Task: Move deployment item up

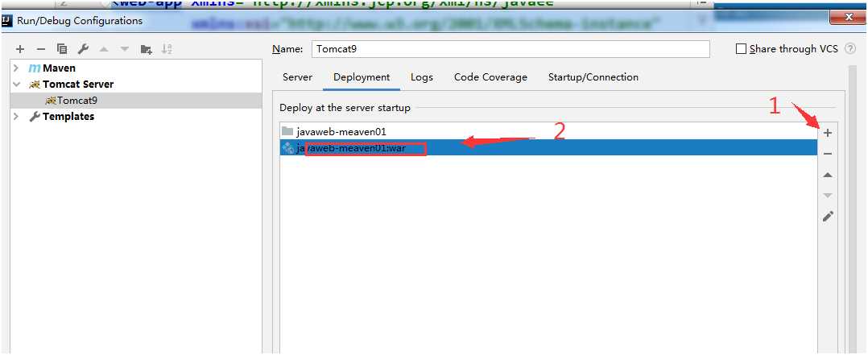Action: click(828, 175)
